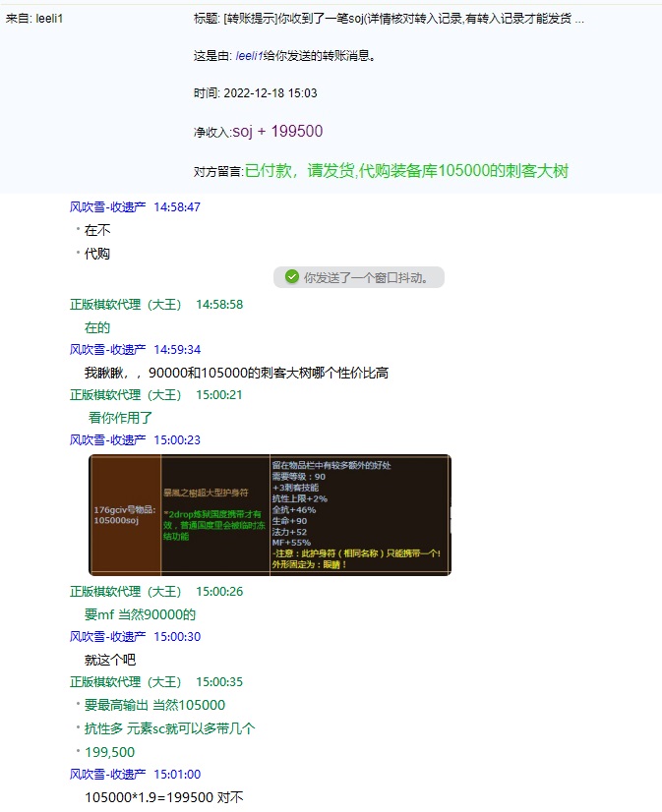Click the 代购 chat message

[97, 254]
